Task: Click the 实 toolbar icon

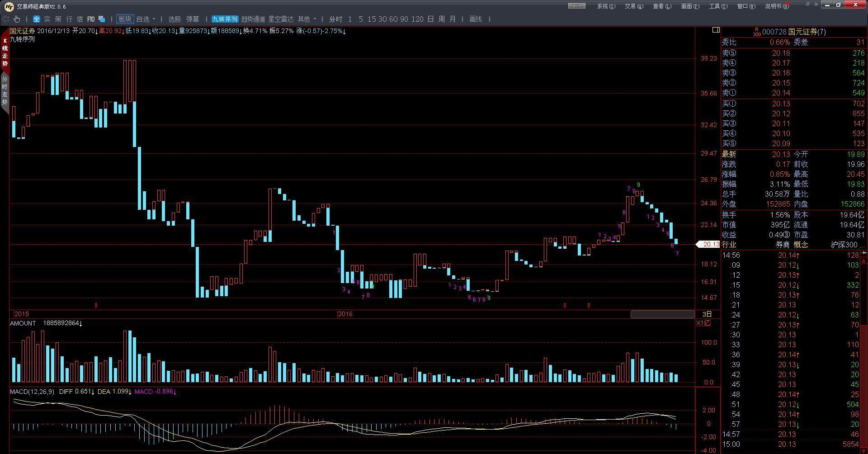Action: pos(47,19)
